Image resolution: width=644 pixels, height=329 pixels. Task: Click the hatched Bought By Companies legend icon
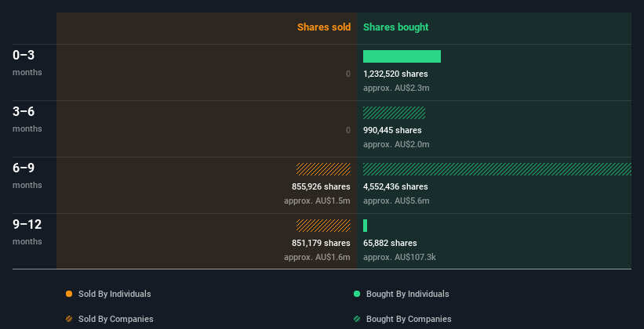pos(357,319)
